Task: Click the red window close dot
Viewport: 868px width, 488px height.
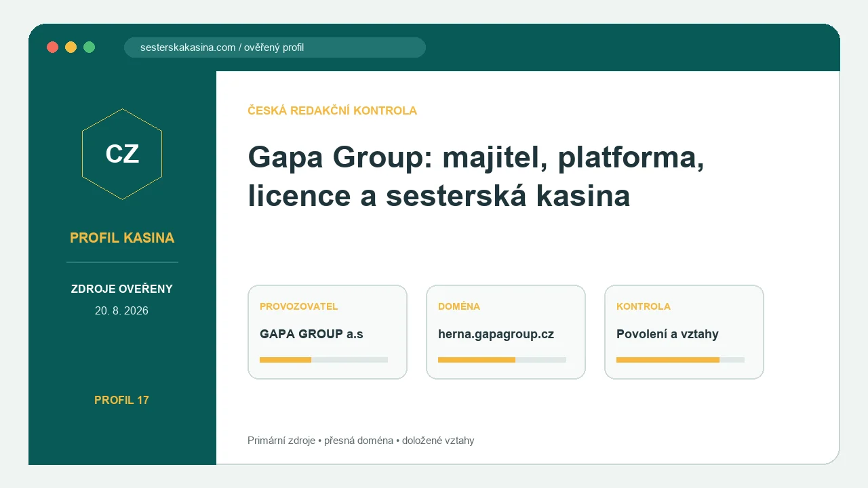Action: point(52,47)
